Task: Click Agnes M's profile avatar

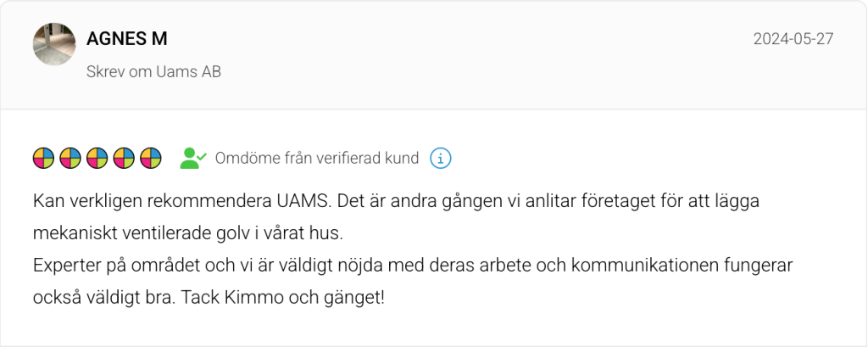Action: pyautogui.click(x=54, y=44)
